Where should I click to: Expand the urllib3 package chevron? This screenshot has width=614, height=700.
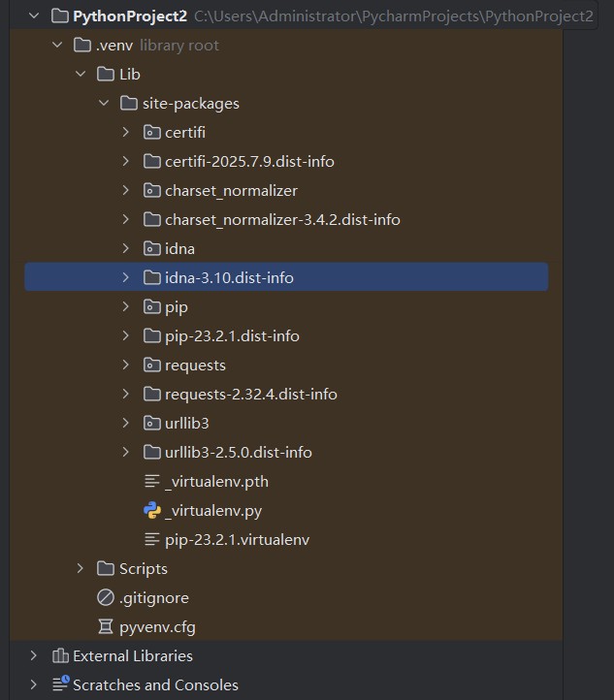pyautogui.click(x=126, y=424)
